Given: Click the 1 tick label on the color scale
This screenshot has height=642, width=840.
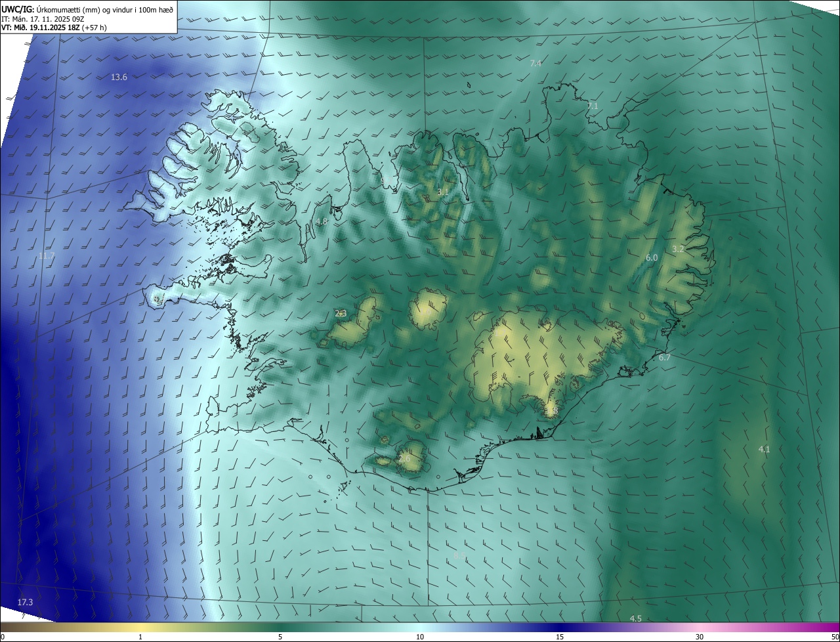Looking at the screenshot, I should pos(140,637).
